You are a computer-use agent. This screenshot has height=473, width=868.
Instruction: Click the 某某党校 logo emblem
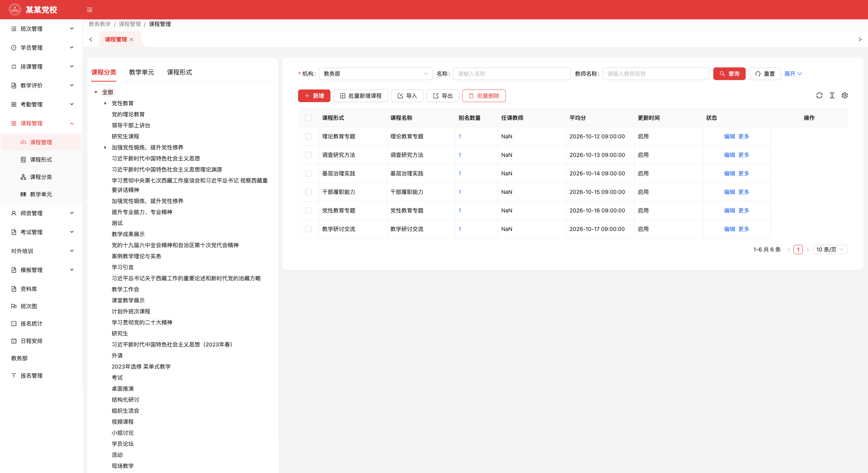pos(15,9)
